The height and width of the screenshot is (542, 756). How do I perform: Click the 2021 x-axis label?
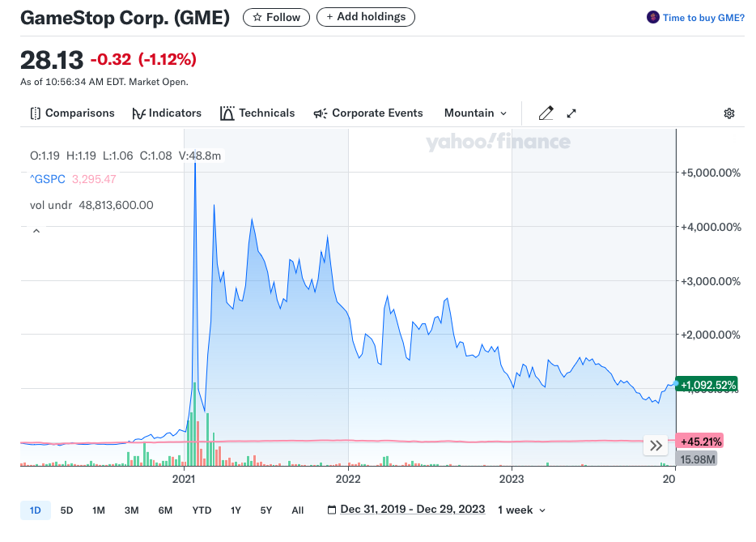[x=184, y=479]
